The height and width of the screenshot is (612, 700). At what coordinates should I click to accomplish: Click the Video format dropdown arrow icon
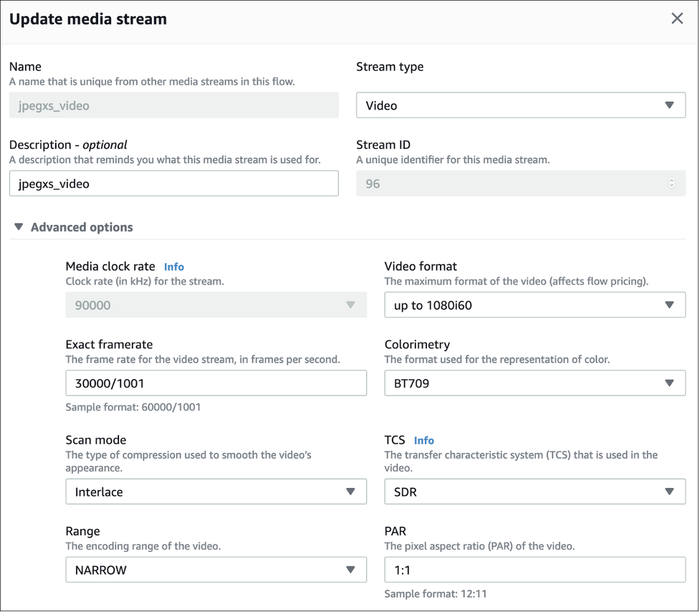coord(669,305)
